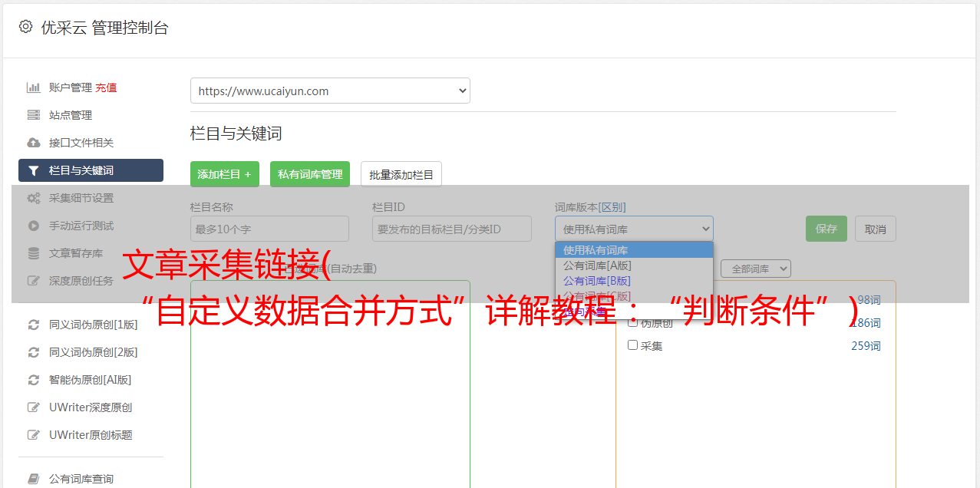Click the book icon for 公有词库查询
Screen dimensions: 980x488
(34, 479)
